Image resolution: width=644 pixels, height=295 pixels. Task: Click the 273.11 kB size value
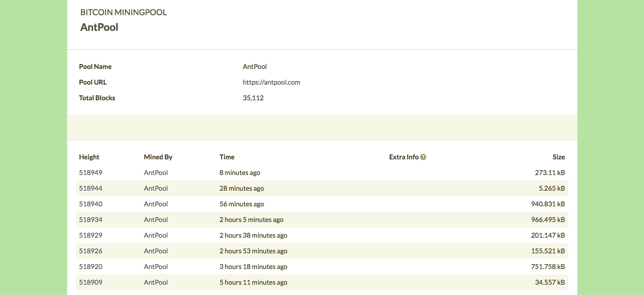(550, 173)
